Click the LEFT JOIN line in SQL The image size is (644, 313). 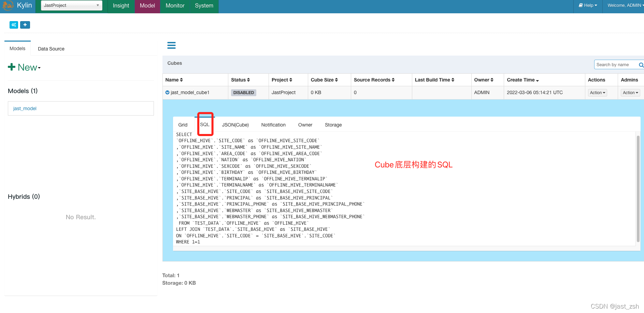pyautogui.click(x=253, y=229)
